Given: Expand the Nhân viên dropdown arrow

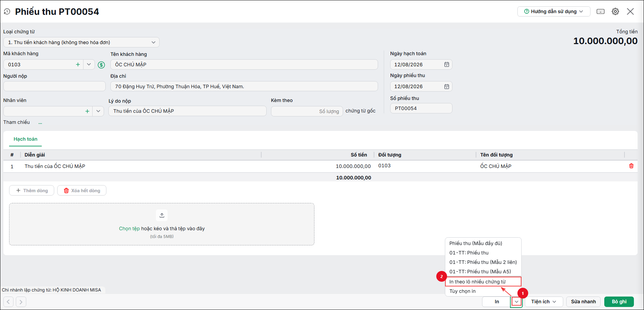Looking at the screenshot, I should [98, 111].
